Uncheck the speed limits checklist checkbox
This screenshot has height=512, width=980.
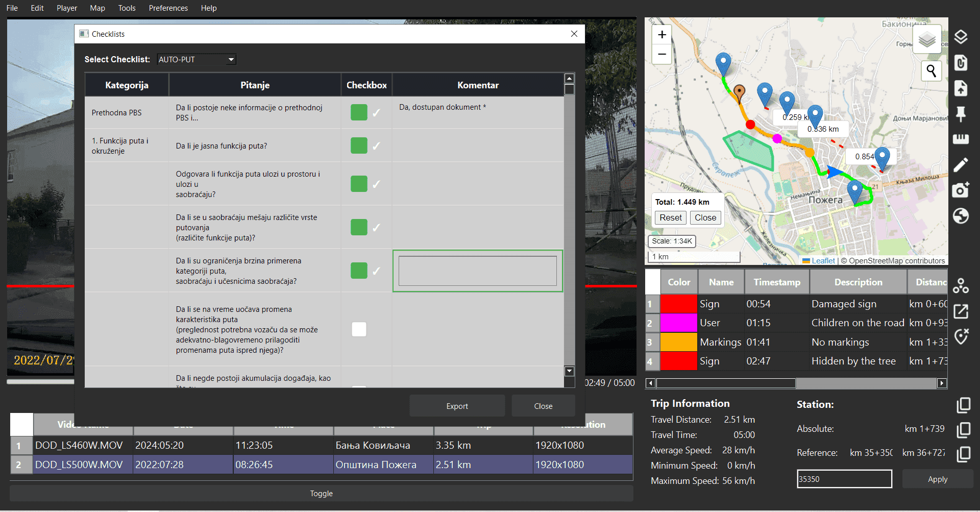(359, 271)
